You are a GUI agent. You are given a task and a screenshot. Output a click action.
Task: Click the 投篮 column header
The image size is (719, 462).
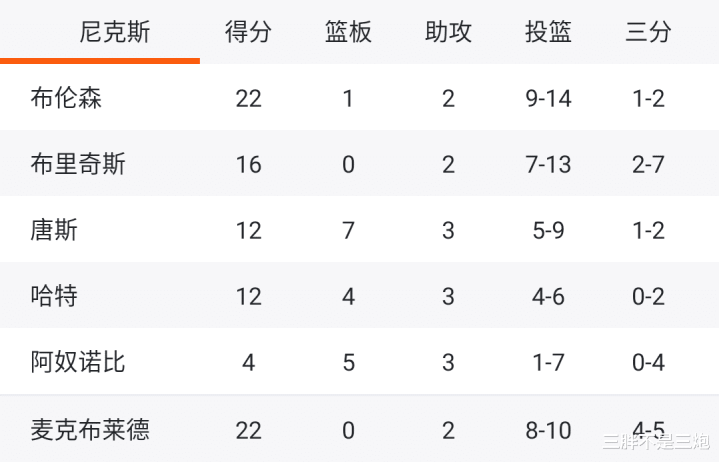click(548, 32)
